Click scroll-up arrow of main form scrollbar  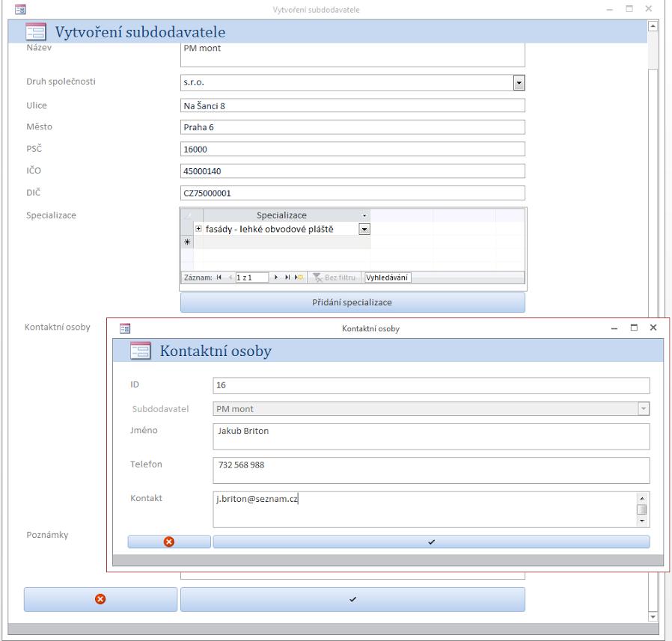click(653, 26)
